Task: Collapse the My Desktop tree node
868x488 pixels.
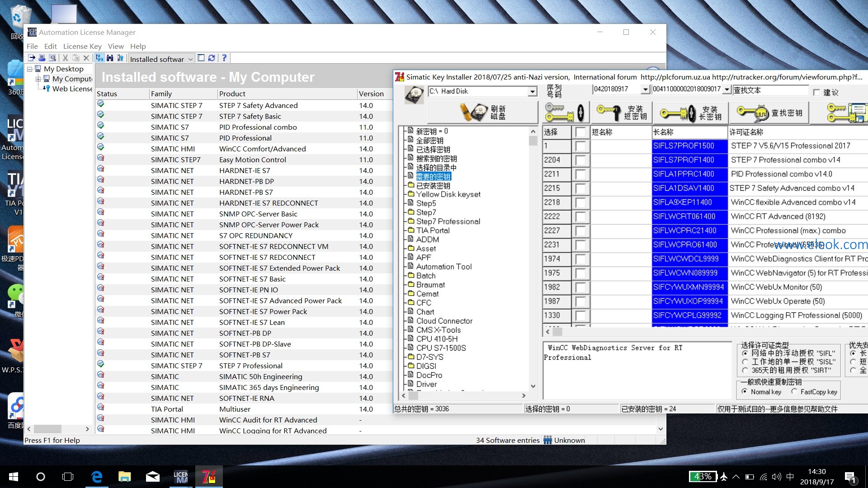Action: (x=30, y=69)
